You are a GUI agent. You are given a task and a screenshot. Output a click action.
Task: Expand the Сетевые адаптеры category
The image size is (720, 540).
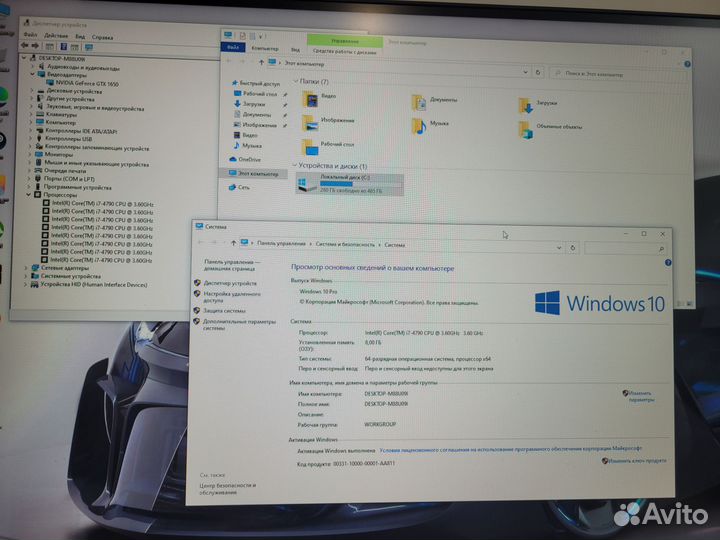click(x=26, y=268)
